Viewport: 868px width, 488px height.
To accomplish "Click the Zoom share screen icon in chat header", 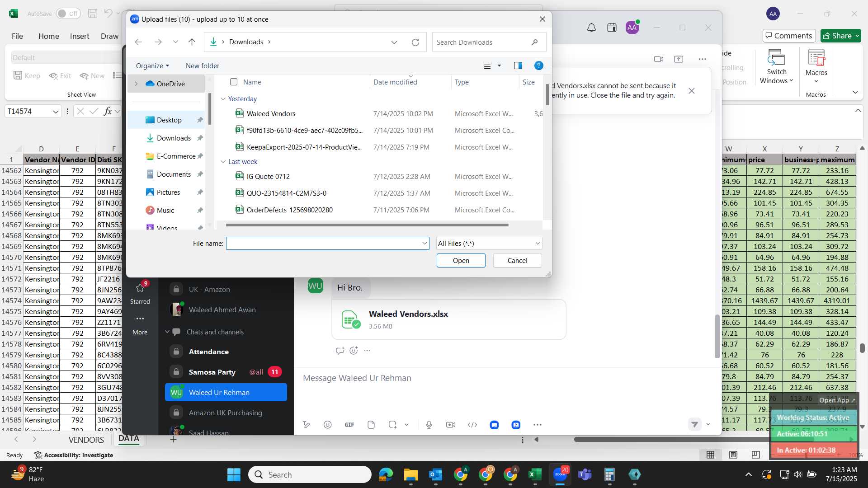I will pyautogui.click(x=679, y=59).
